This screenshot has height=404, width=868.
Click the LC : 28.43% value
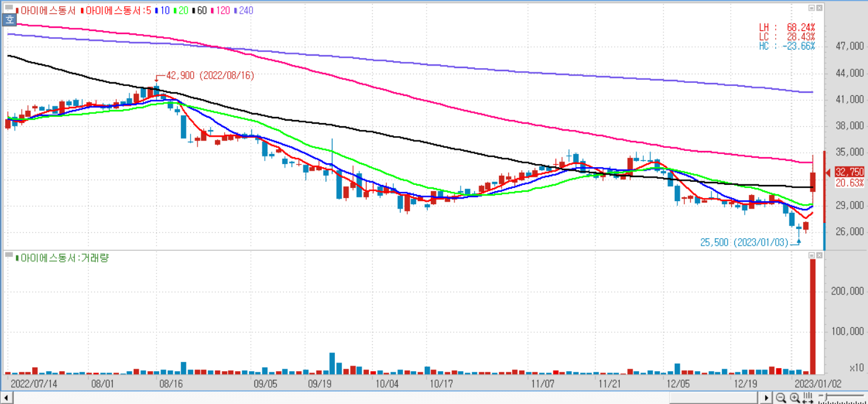click(787, 37)
